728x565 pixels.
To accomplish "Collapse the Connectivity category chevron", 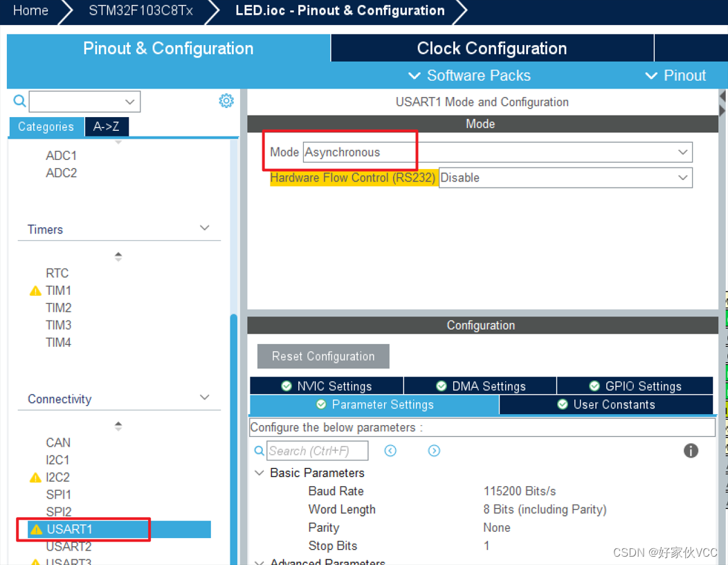I will click(204, 397).
